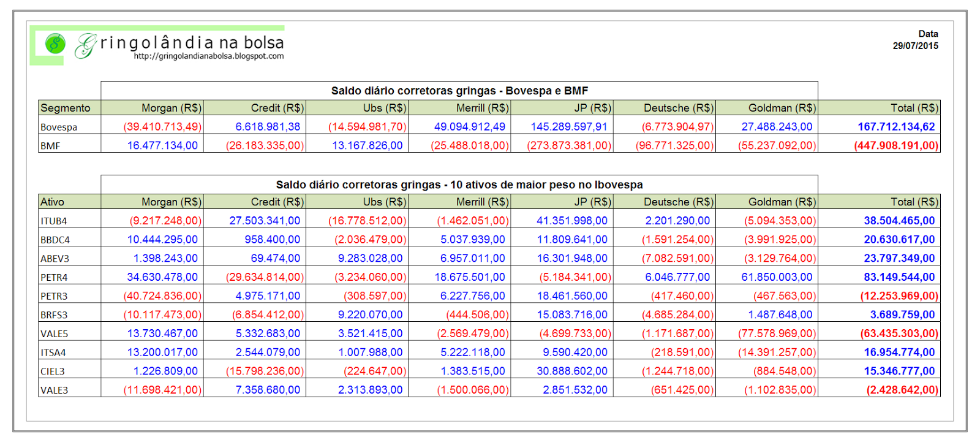Click the 'Saldo diário corretoras gringas - Bovespa e BMF' heading

[459, 91]
